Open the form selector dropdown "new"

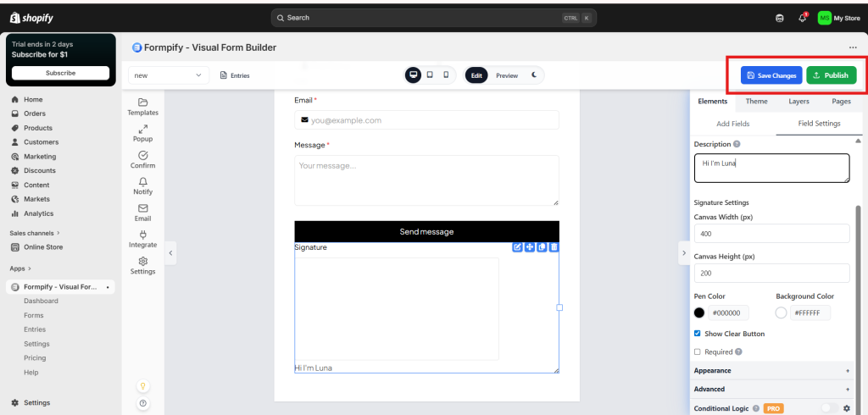click(169, 75)
